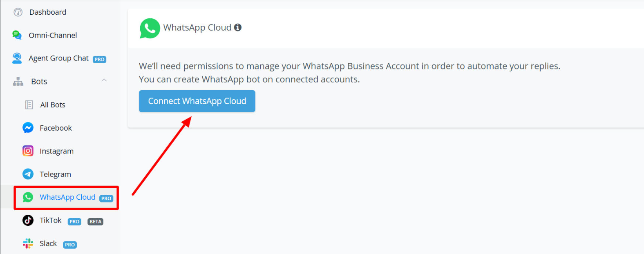The height and width of the screenshot is (254, 644).
Task: Click the Telegram paper plane icon
Action: tap(28, 174)
